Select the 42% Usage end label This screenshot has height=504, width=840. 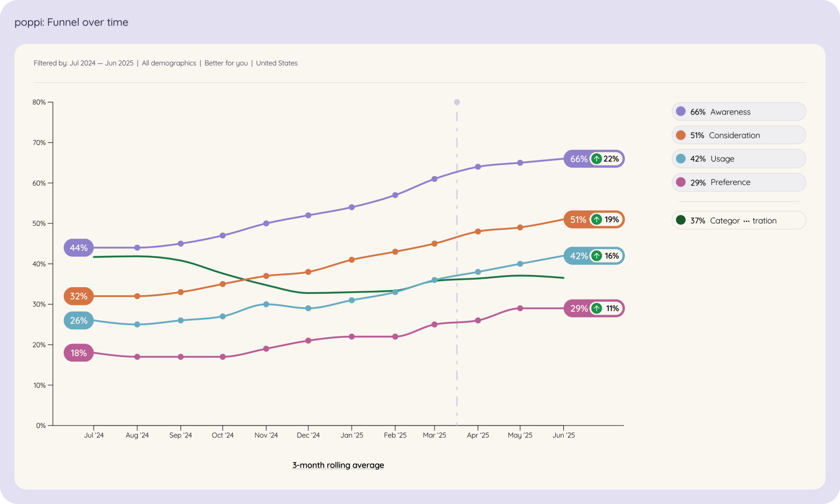(594, 256)
